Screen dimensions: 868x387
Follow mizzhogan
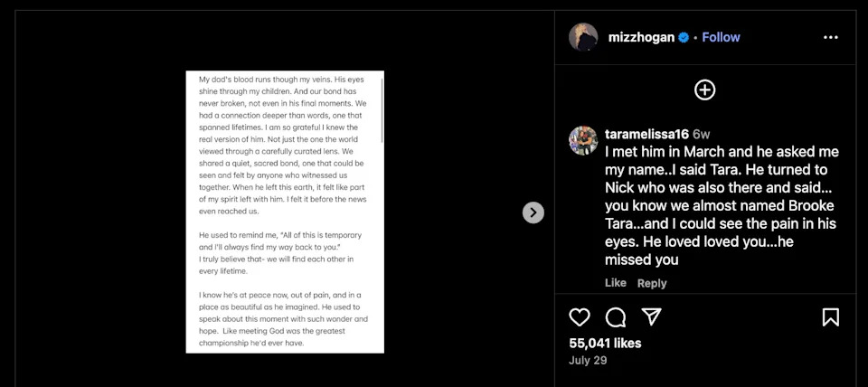(x=721, y=37)
